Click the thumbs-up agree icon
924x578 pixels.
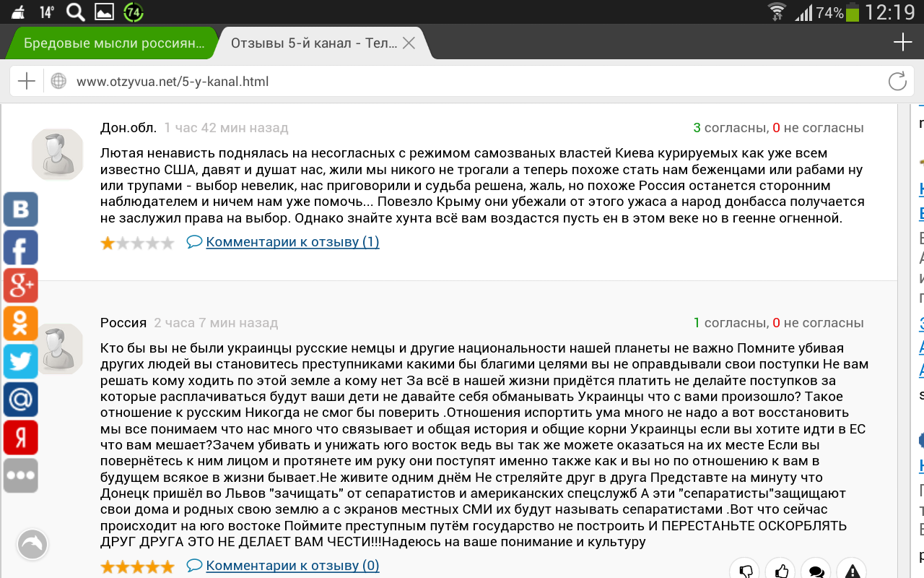(780, 571)
